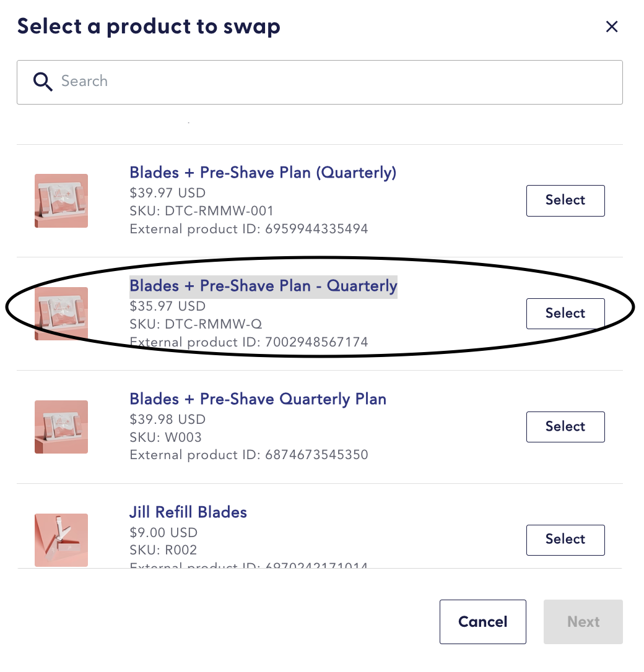Click the $9.00 USD price label

163,532
